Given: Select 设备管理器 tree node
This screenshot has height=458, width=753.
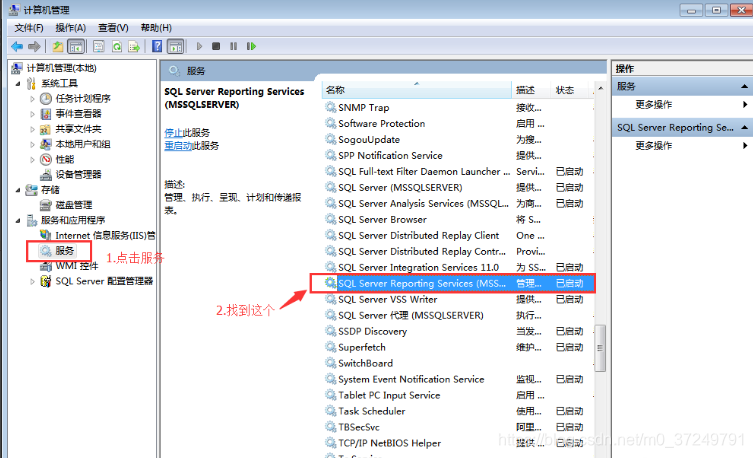Looking at the screenshot, I should tap(78, 174).
